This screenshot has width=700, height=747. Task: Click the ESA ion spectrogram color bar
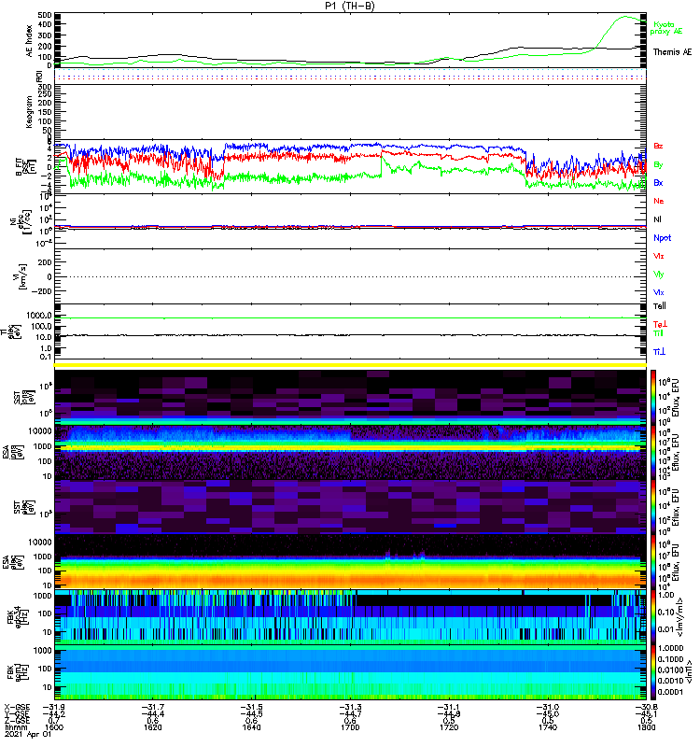click(653, 452)
